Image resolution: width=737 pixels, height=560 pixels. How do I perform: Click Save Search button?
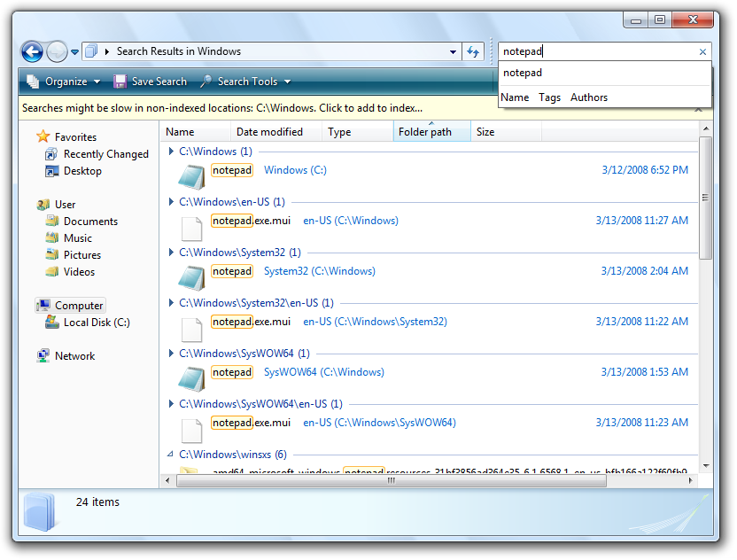click(151, 82)
